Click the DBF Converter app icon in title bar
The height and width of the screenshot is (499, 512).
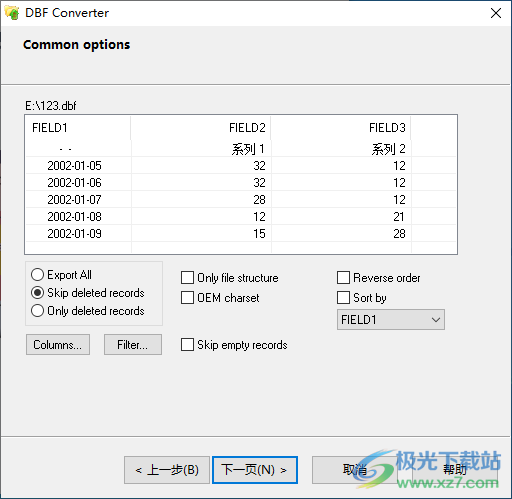pyautogui.click(x=12, y=13)
